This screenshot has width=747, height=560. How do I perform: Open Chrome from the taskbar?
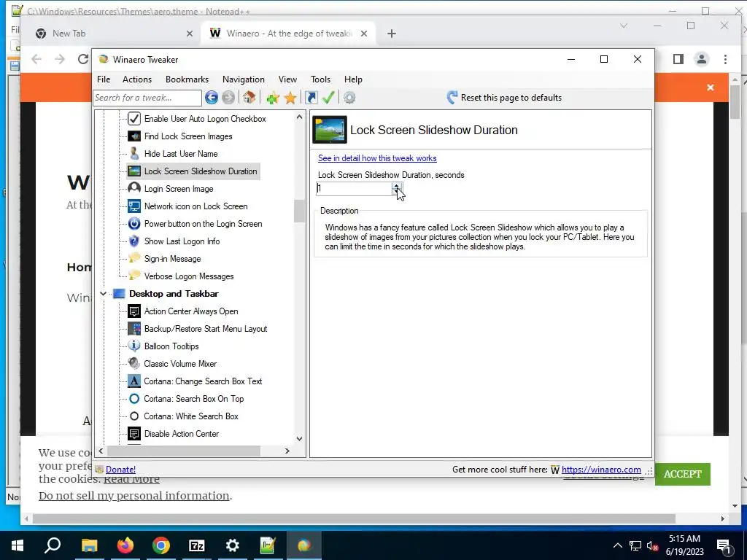161,545
